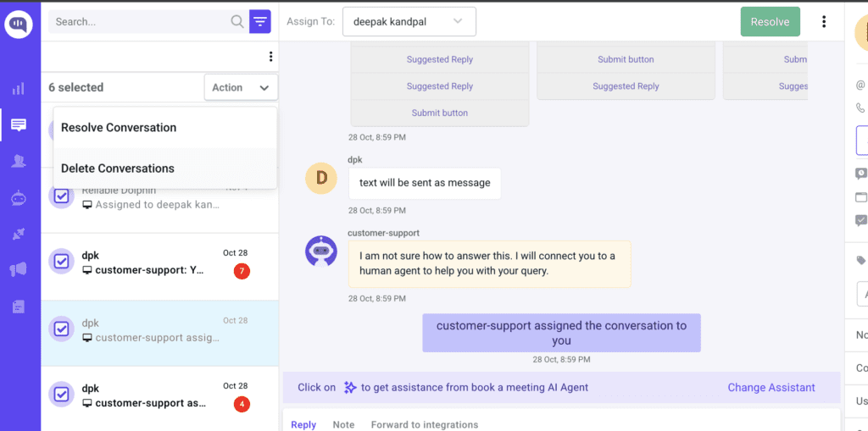Choose Resolve Conversation from the Action menu
This screenshot has width=868, height=431.
coord(165,127)
